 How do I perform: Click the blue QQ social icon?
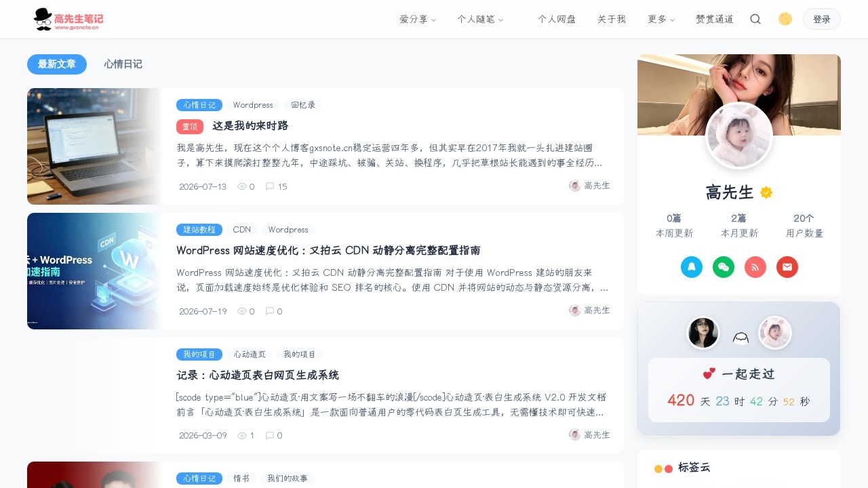[x=692, y=267]
